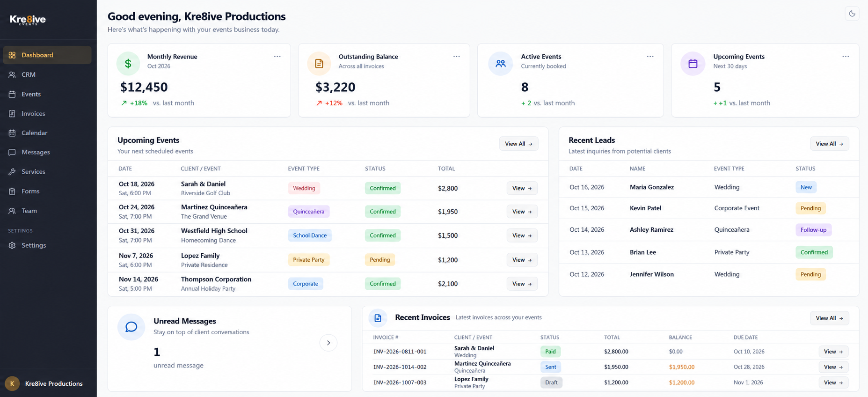Open Settings in the sidebar
Image resolution: width=868 pixels, height=397 pixels.
47,245
